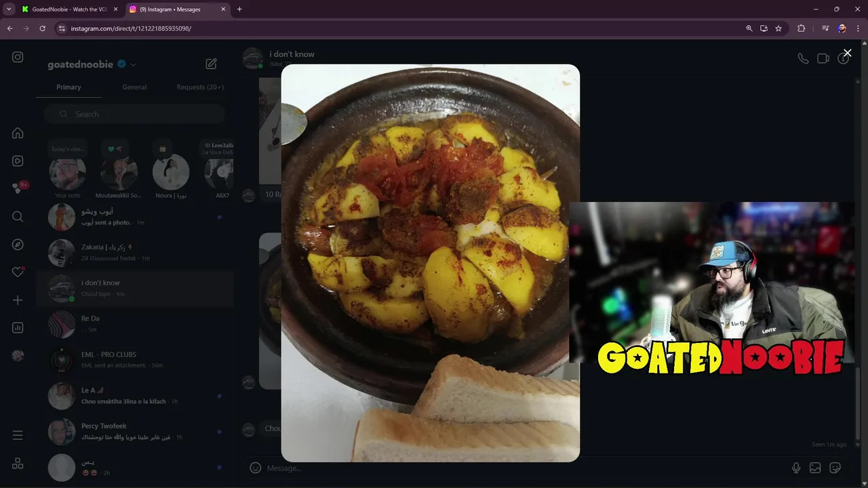Open the browser Extensions puzzle icon

click(801, 28)
